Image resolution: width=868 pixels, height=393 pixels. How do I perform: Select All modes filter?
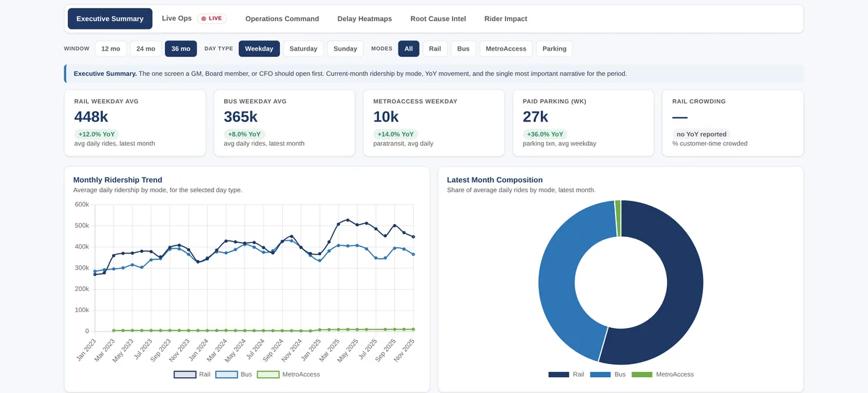[409, 48]
